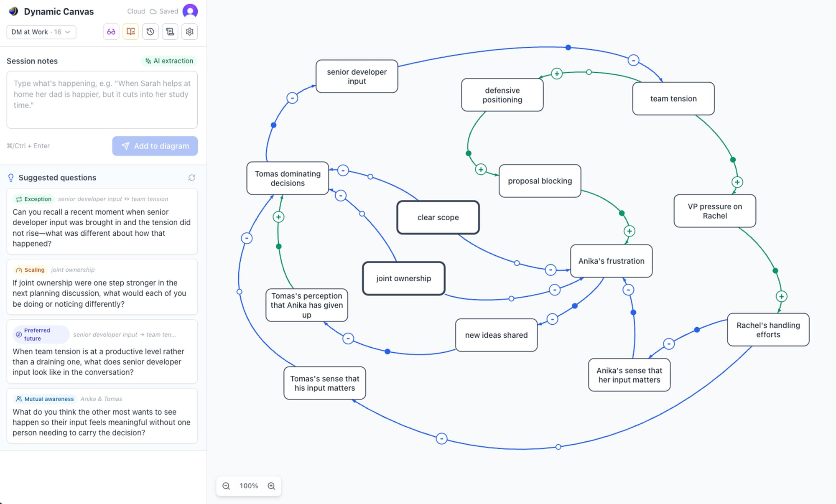
Task: Toggle minus sign between Rachel's handling and Anika's sense
Action: [x=669, y=344]
